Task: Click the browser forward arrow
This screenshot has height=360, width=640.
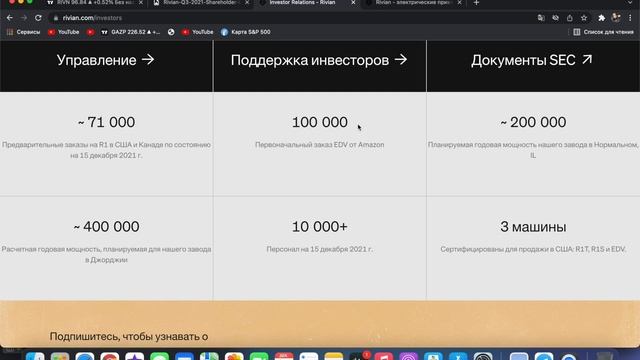Action: [24, 18]
